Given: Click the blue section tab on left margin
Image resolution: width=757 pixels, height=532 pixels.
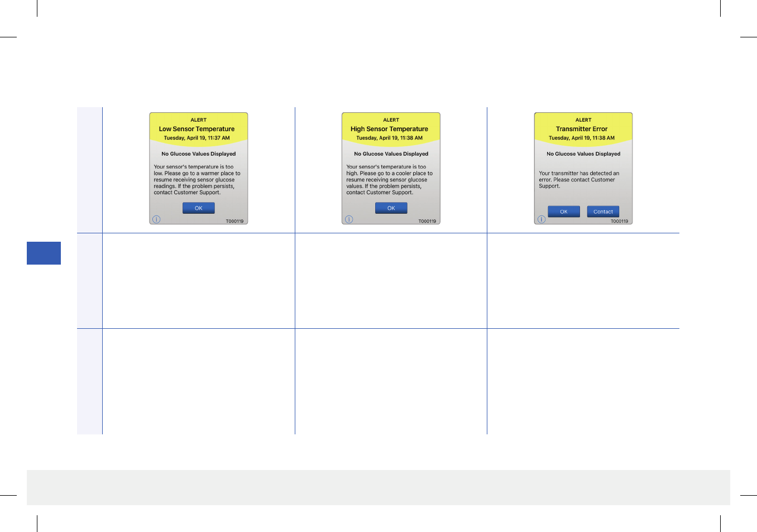Looking at the screenshot, I should click(44, 253).
